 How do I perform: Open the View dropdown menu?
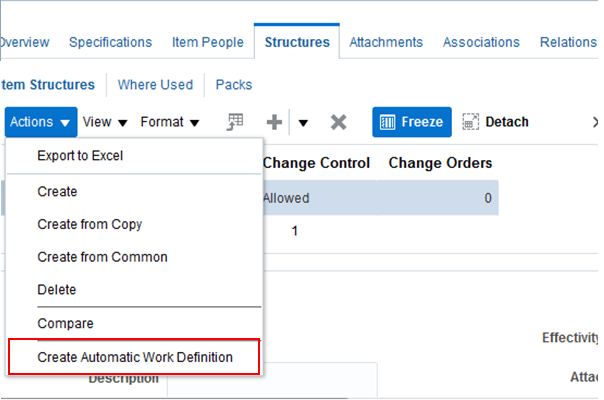[105, 122]
